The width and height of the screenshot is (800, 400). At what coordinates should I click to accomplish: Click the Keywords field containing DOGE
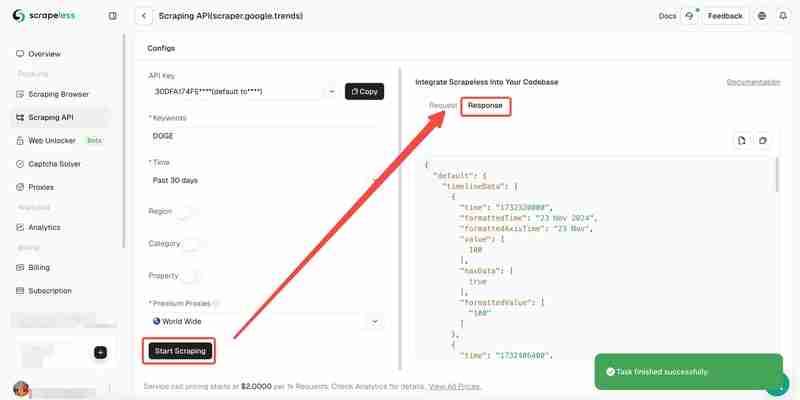click(x=265, y=136)
